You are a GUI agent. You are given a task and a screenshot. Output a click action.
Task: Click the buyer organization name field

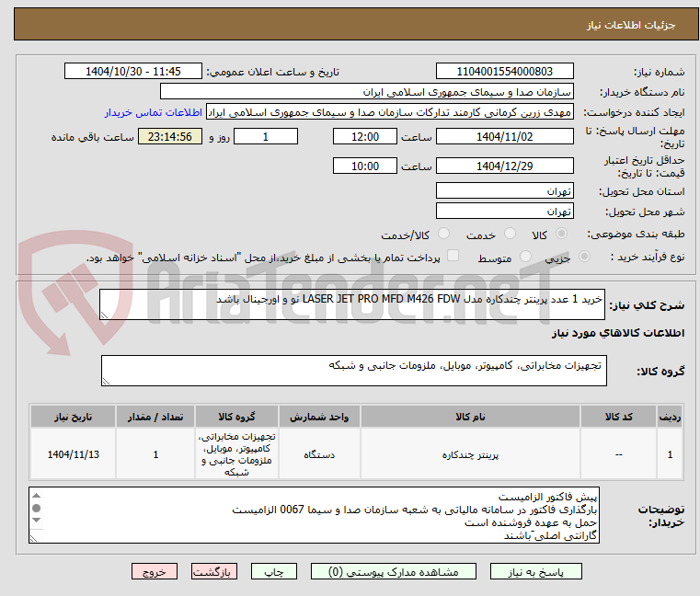coord(366,92)
